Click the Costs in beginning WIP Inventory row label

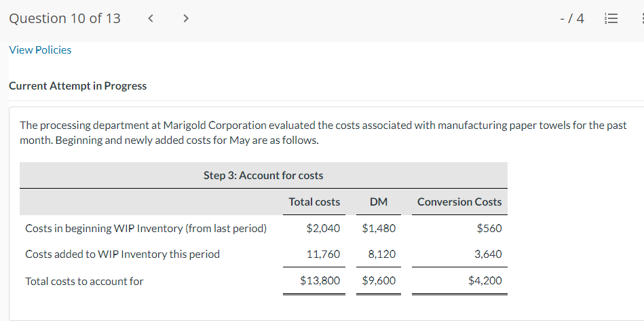pos(146,229)
